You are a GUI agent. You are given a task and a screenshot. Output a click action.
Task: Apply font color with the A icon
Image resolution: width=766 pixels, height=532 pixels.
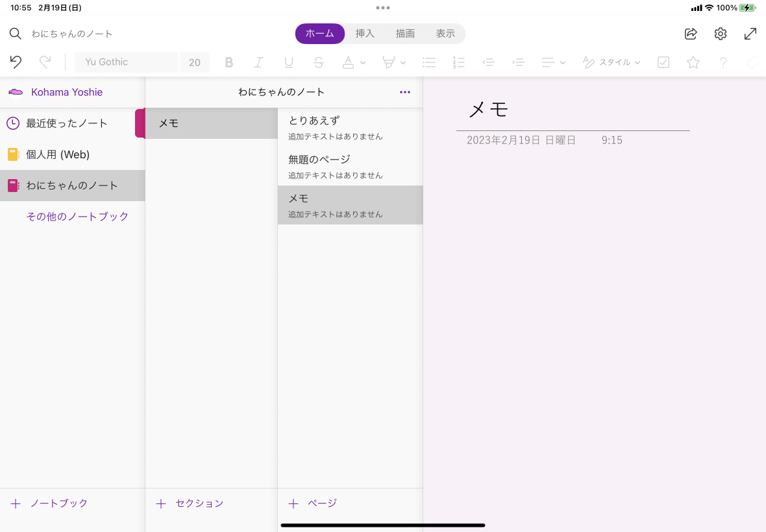coord(348,62)
